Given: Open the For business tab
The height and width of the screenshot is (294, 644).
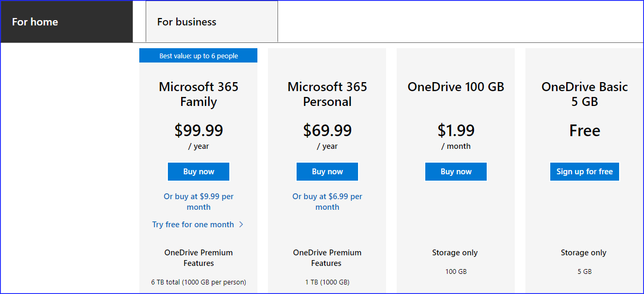Looking at the screenshot, I should [x=212, y=22].
